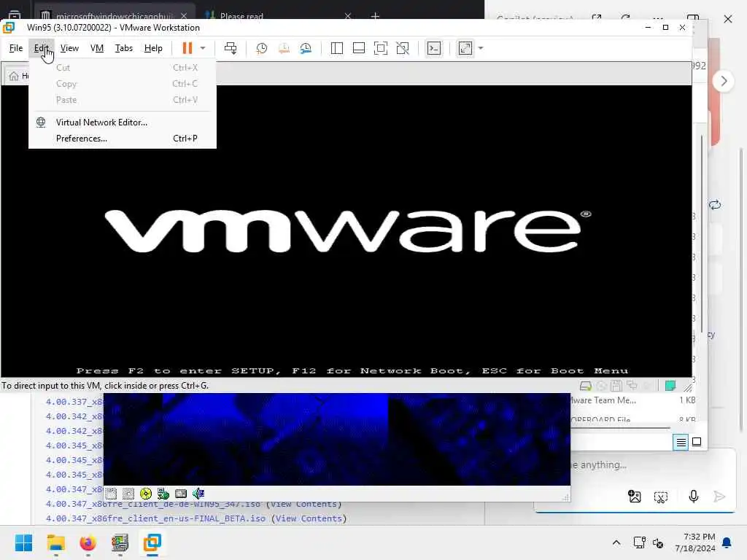Click the sound speaker icon in the lower window

(x=198, y=494)
